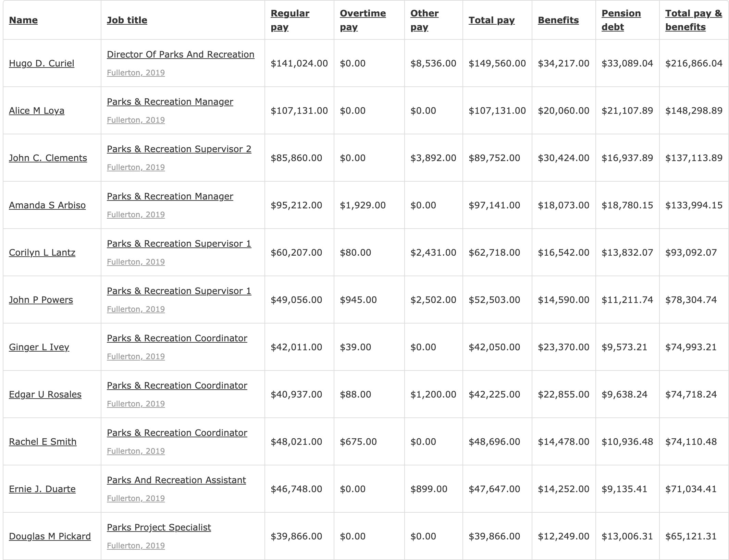
Task: Open Amanda S Arbiso name link
Action: click(x=47, y=205)
